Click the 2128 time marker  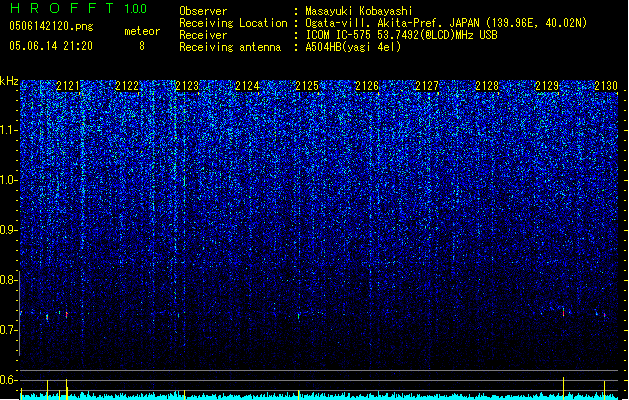point(487,86)
